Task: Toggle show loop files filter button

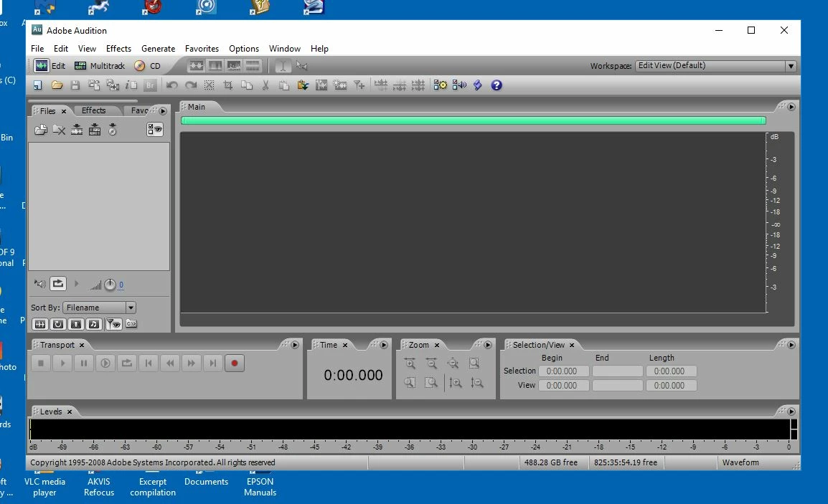Action: 58,324
